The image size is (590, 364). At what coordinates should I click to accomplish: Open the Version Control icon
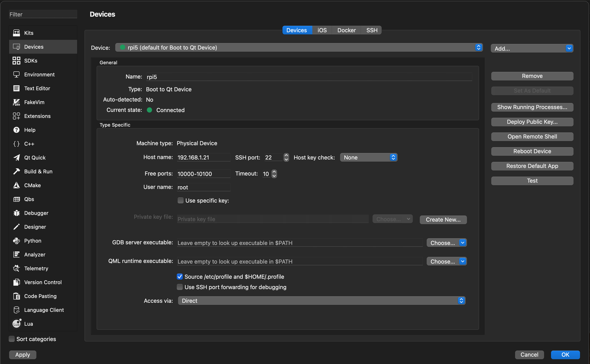[16, 282]
